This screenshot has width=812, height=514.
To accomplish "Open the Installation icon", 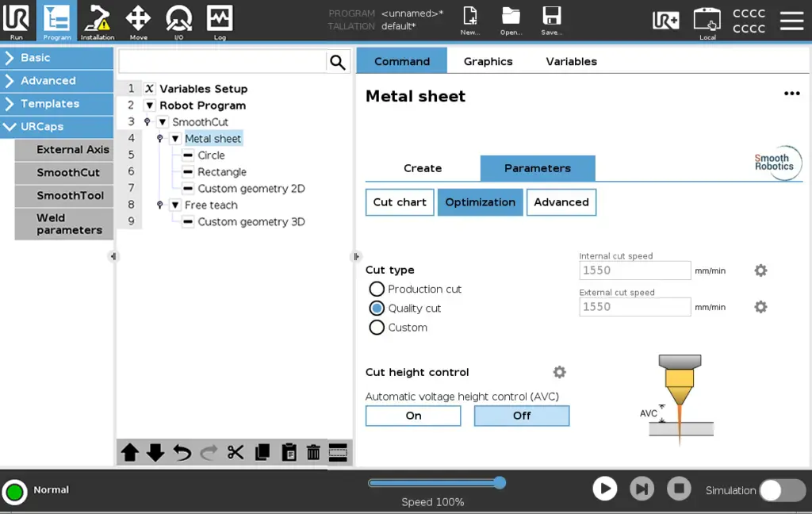I will coord(98,21).
